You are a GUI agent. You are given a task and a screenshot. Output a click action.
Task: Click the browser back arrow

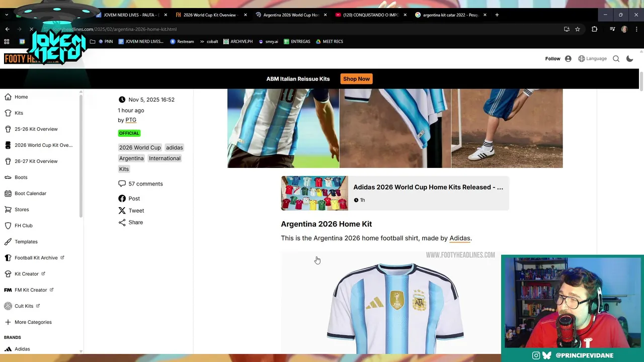(7, 29)
